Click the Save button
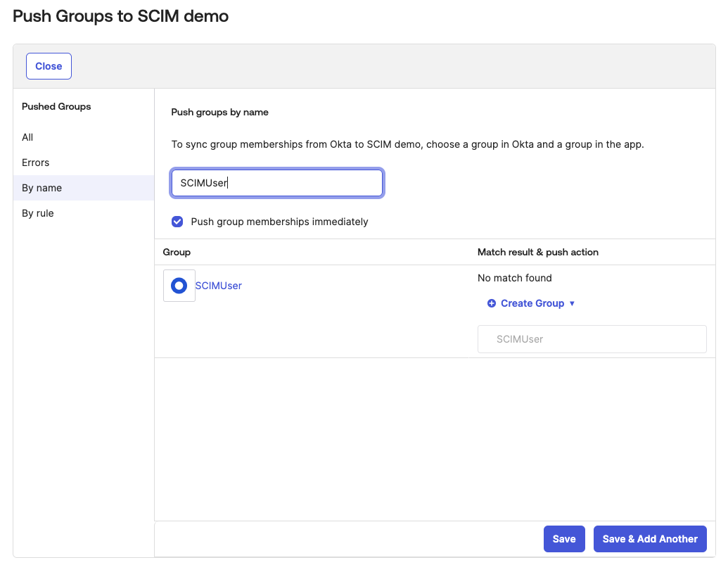 coord(564,539)
